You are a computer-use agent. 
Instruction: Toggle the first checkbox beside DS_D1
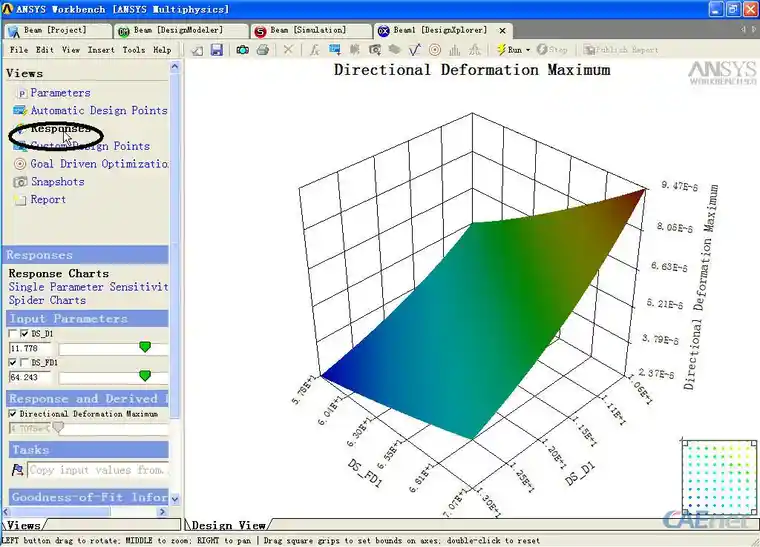click(13, 333)
